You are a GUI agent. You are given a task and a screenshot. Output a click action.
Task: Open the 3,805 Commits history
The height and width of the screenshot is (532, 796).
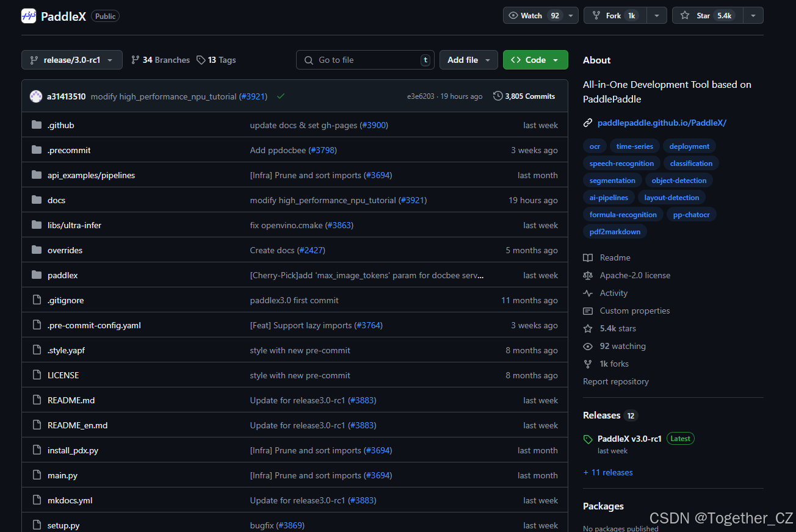(x=524, y=96)
